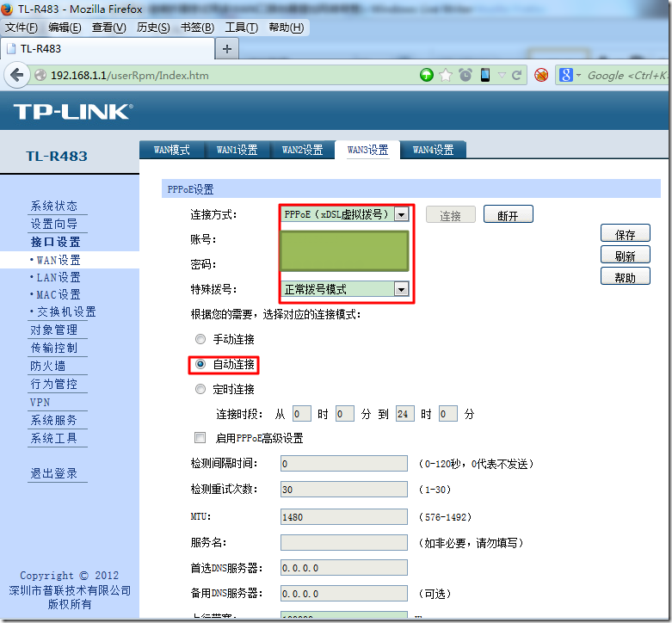
Task: Open a new tab with the plus button
Action: click(227, 49)
